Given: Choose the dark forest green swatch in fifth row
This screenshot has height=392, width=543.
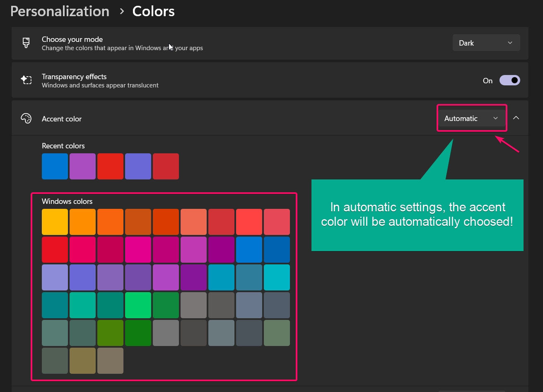Looking at the screenshot, I should tap(138, 333).
